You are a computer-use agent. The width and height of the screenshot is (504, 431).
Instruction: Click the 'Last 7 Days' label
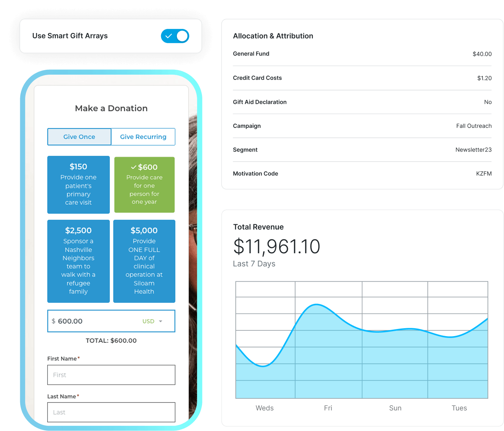[x=254, y=264]
